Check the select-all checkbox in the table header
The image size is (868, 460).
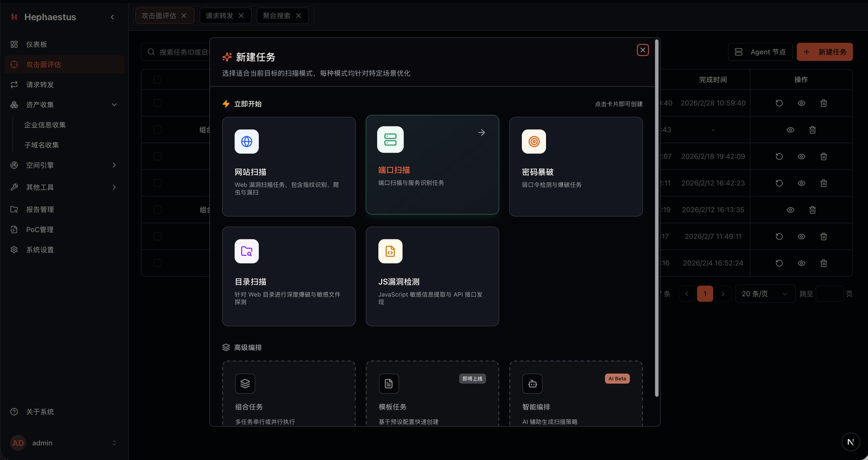pos(157,79)
